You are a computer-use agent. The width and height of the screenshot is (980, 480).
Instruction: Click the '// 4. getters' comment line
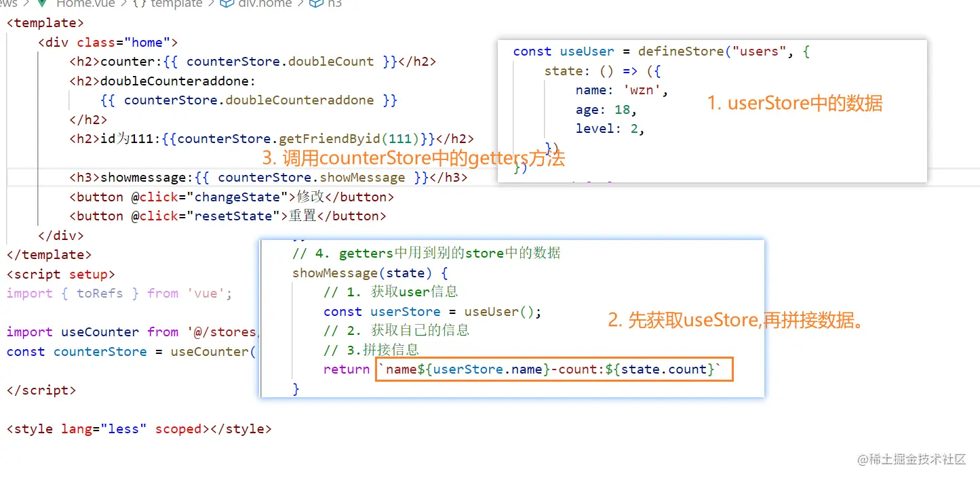427,254
